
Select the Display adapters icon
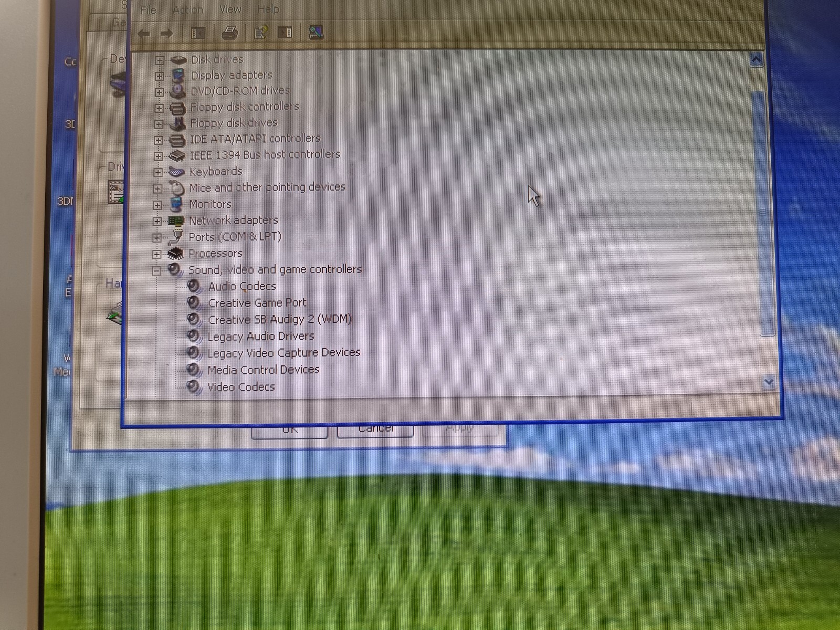pyautogui.click(x=178, y=76)
